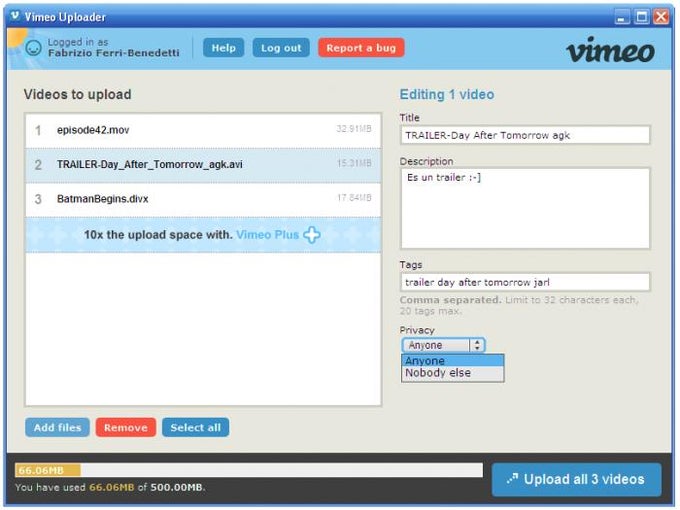Image resolution: width=680 pixels, height=510 pixels.
Task: Select the episode42.mov video row
Action: tap(203, 130)
